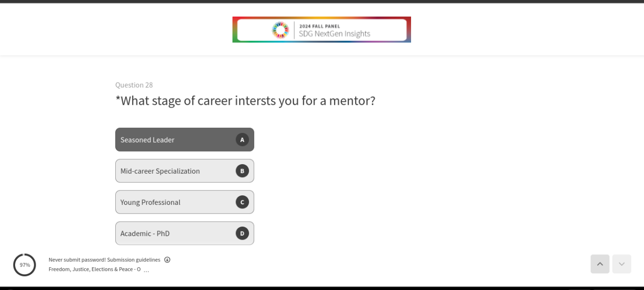Click the mentor career stage question heading

[x=245, y=101]
